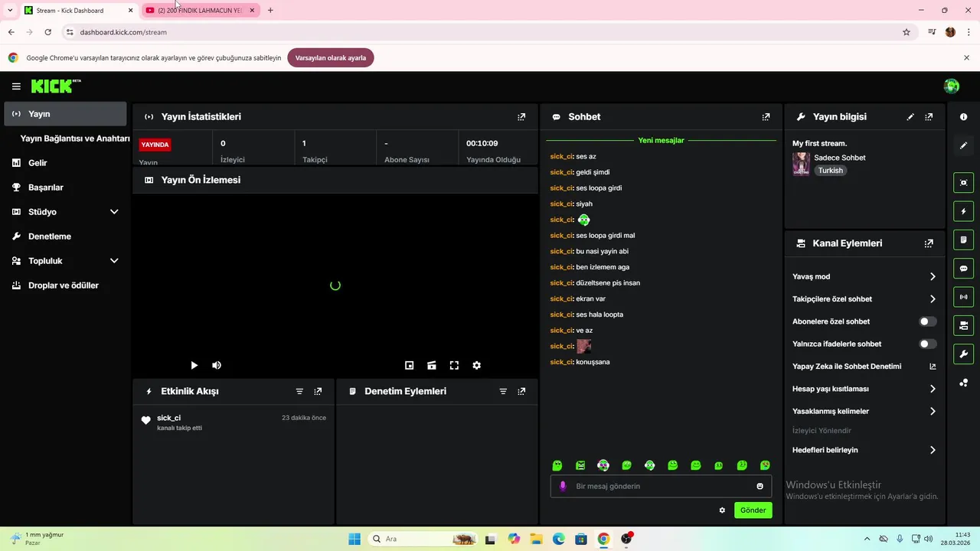Toggle the lightning activity feed icon in sidebar
This screenshot has width=980, height=551.
tap(963, 211)
